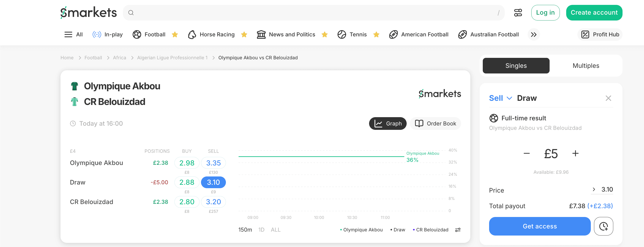This screenshot has width=644, height=247.
Task: Toggle Draw legend in graph
Action: tap(398, 230)
